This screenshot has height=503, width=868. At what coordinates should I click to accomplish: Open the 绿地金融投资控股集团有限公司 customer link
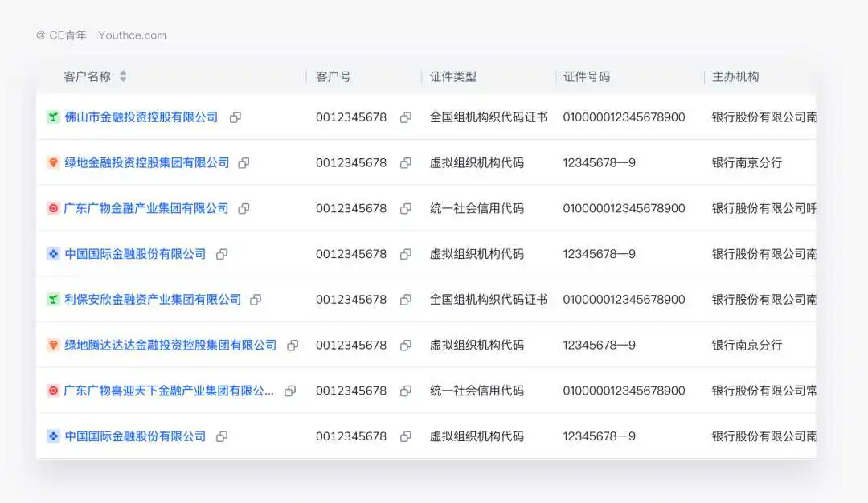pyautogui.click(x=147, y=163)
